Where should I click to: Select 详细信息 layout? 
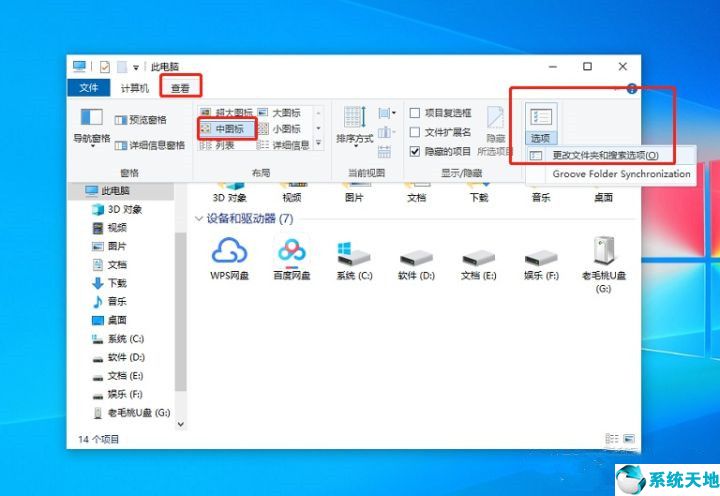tap(283, 146)
